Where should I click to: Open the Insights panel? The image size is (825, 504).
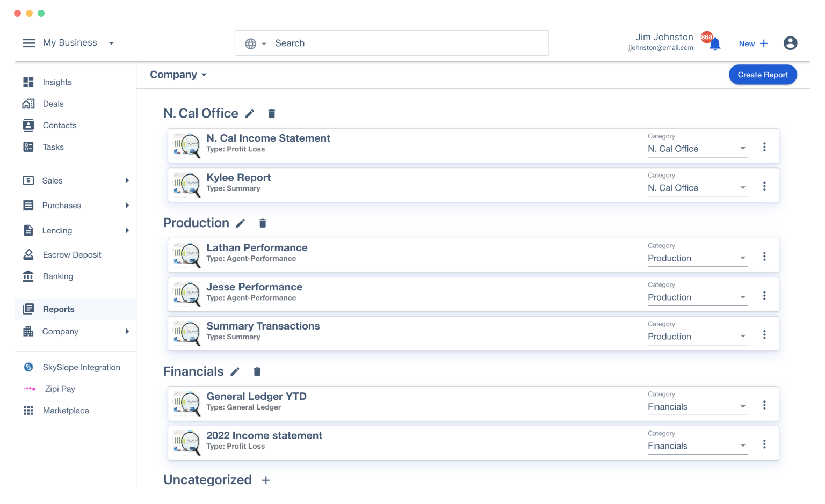[56, 82]
